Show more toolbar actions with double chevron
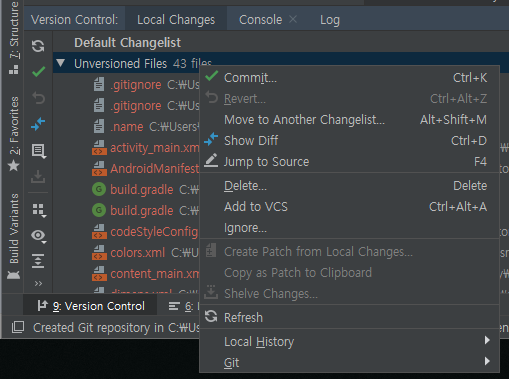This screenshot has width=509, height=379. click(38, 284)
